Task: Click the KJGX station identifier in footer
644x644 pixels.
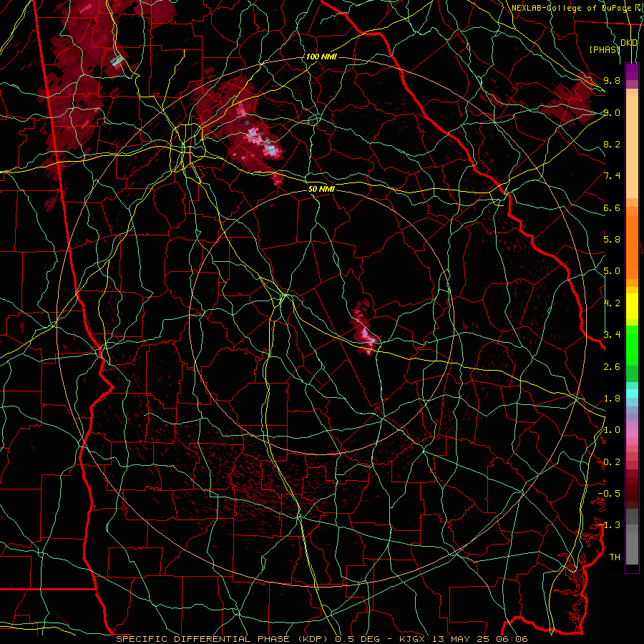Action: tap(412, 639)
